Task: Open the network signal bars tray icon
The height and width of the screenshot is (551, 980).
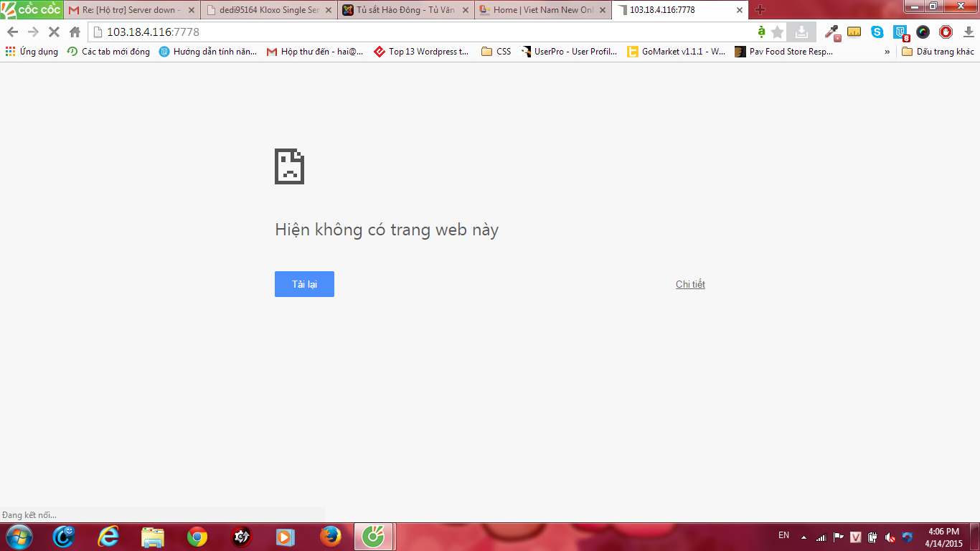Action: [x=821, y=537]
